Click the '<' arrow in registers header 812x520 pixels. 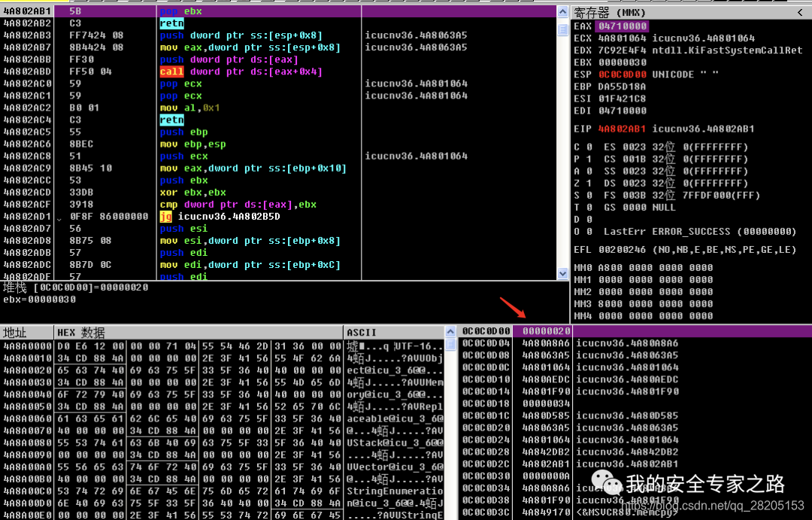pos(801,13)
